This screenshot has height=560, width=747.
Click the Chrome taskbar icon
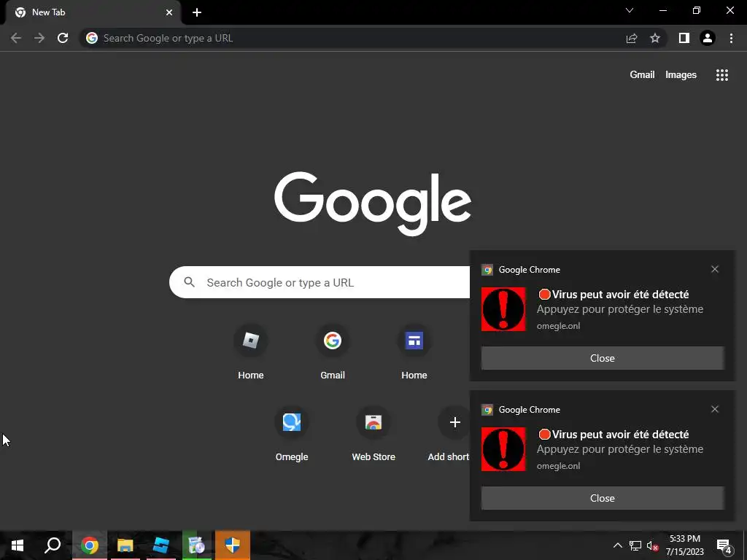point(90,545)
